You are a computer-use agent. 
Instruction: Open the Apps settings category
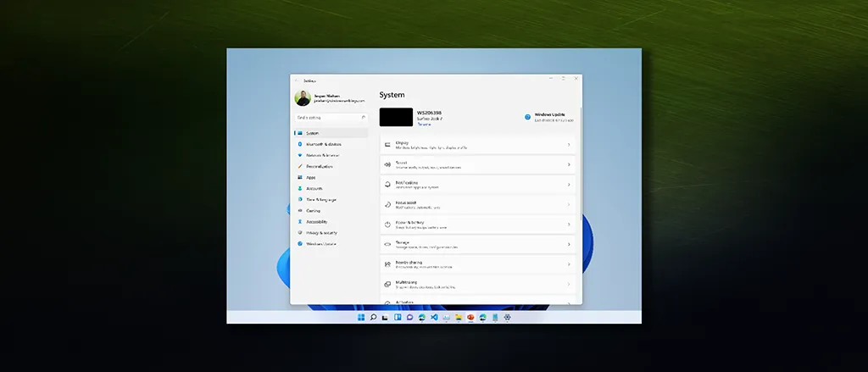[331, 177]
